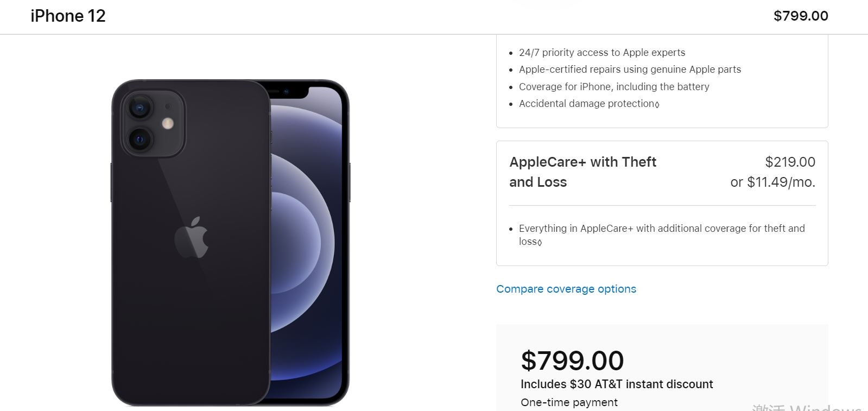
Task: Click the camera flash on the iPhone
Action: tap(168, 124)
